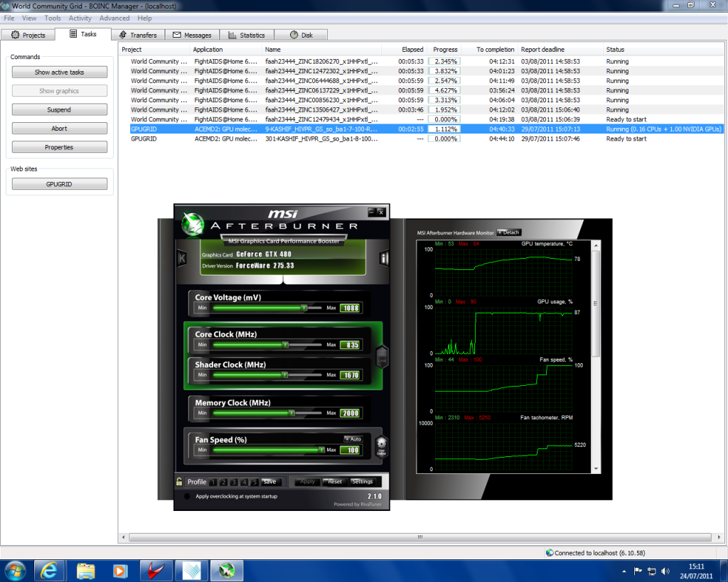Click the hardware monitor scroll-down arrow

tap(596, 469)
